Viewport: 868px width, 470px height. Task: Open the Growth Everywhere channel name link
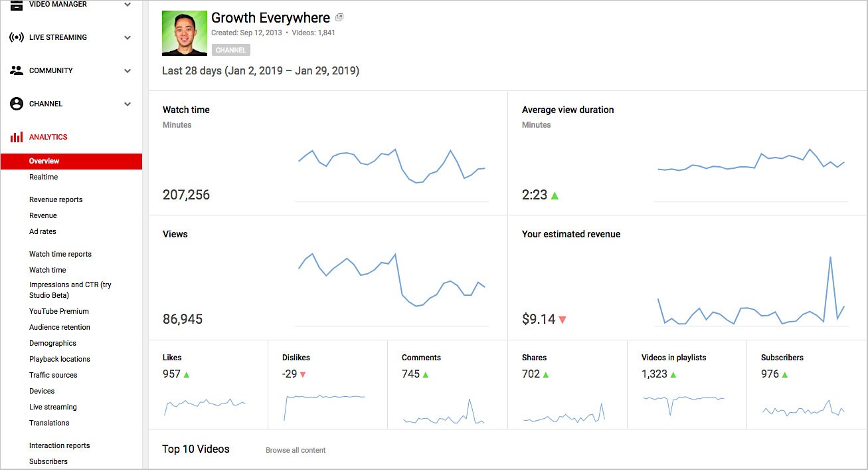pos(269,17)
